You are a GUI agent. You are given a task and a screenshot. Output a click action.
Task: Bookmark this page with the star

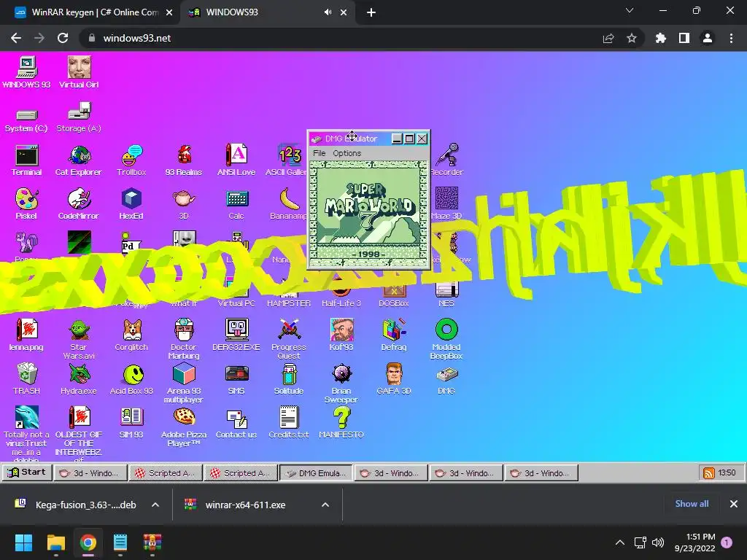[x=632, y=38]
